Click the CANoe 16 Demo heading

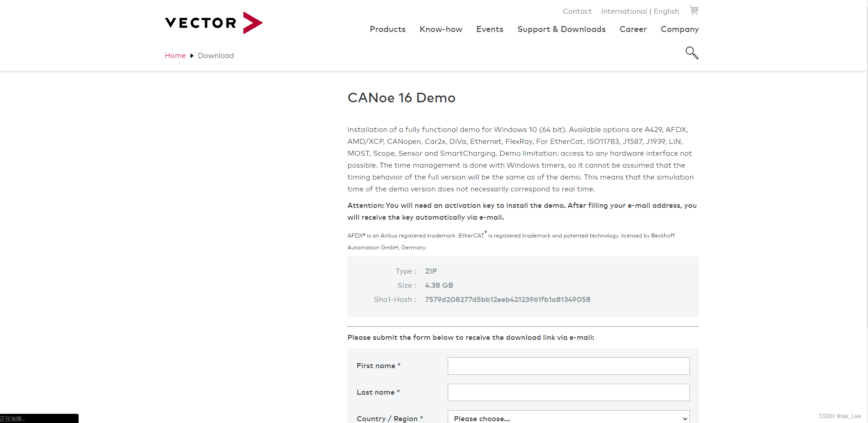[402, 98]
